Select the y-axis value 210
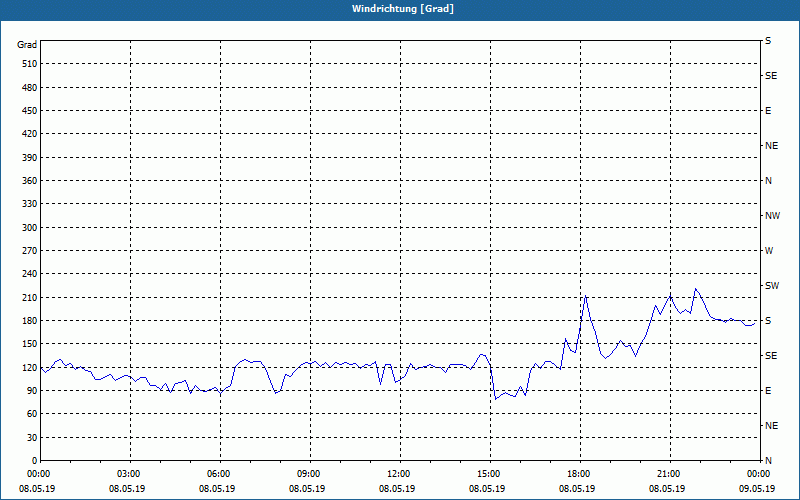Screen dimensions: 800x500 30,297
